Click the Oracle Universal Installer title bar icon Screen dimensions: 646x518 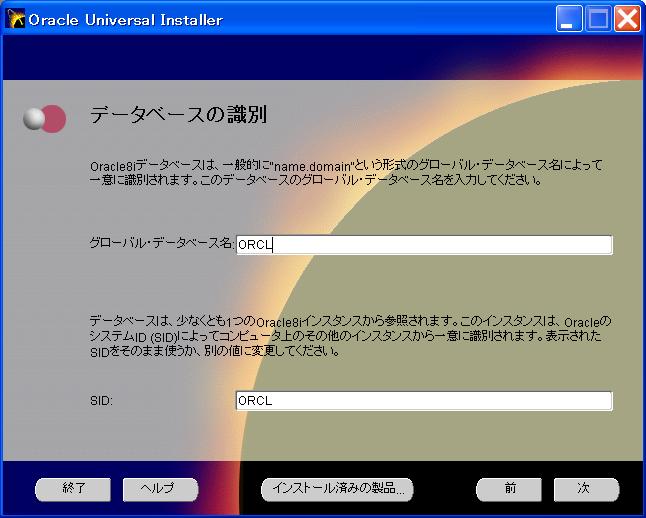click(x=16, y=19)
